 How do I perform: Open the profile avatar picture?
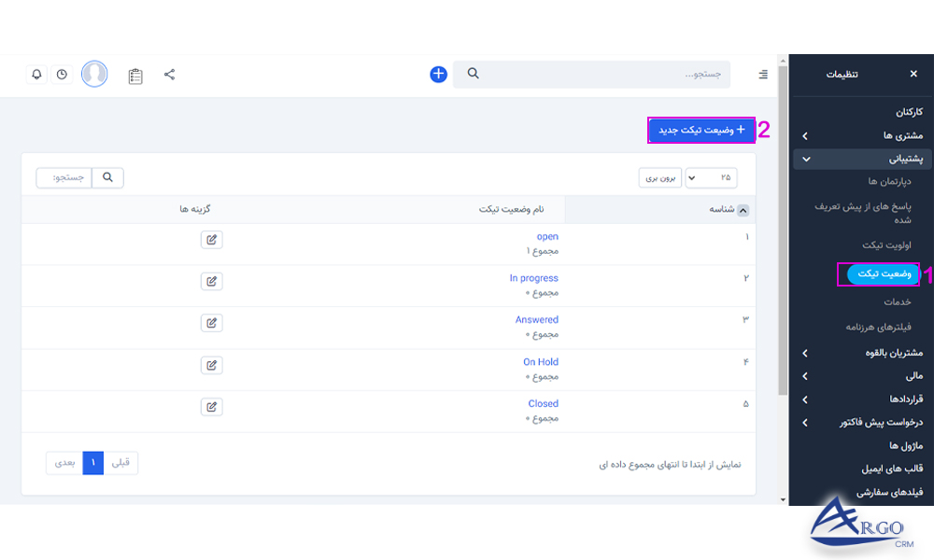(94, 74)
